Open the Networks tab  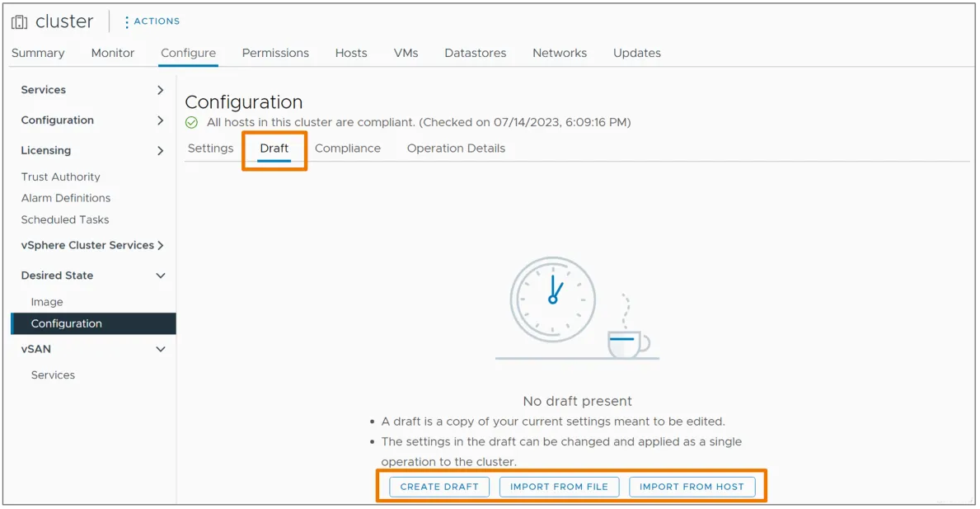560,53
